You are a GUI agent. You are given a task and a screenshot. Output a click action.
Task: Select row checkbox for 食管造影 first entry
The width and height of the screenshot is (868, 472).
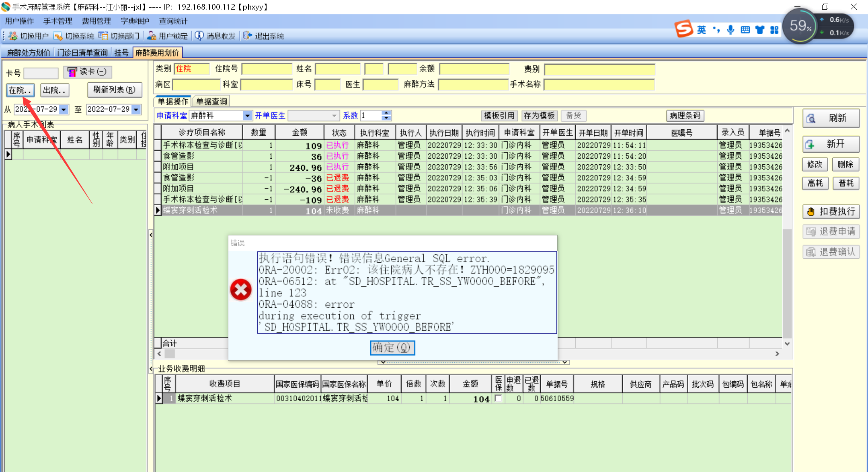(158, 156)
